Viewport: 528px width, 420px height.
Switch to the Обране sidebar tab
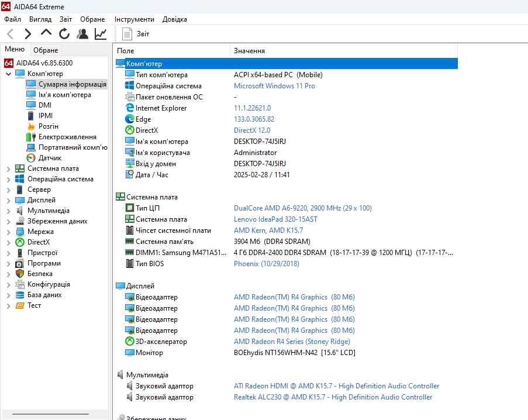tap(46, 50)
